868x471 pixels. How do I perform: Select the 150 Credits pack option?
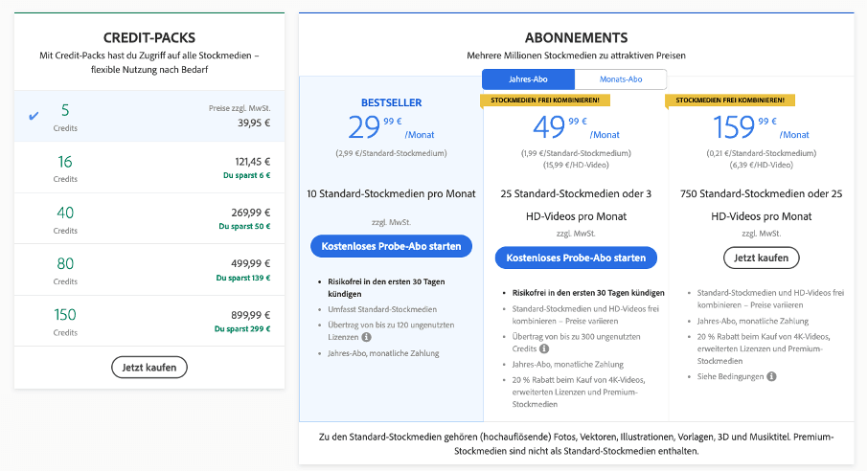click(x=149, y=322)
